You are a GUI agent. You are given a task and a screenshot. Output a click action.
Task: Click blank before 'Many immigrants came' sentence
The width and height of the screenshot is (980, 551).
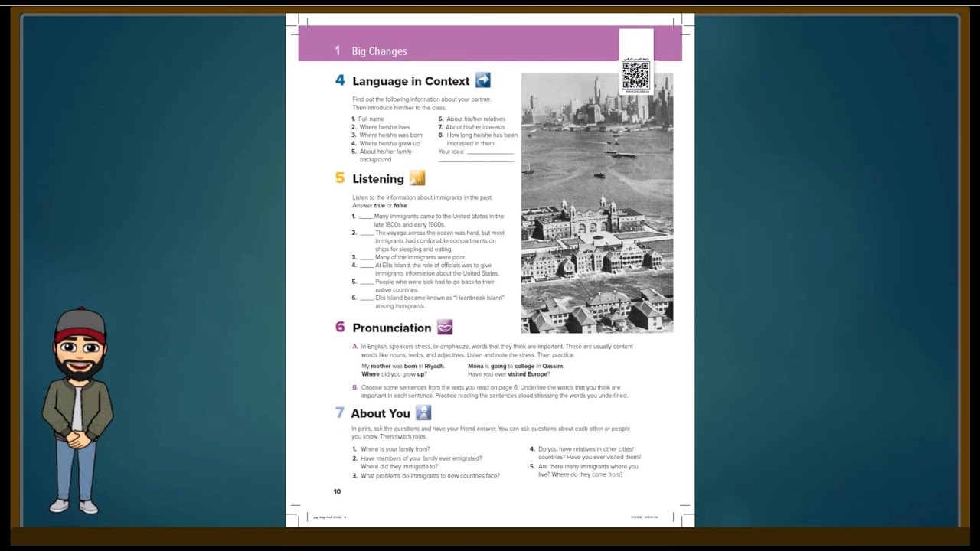(x=365, y=217)
